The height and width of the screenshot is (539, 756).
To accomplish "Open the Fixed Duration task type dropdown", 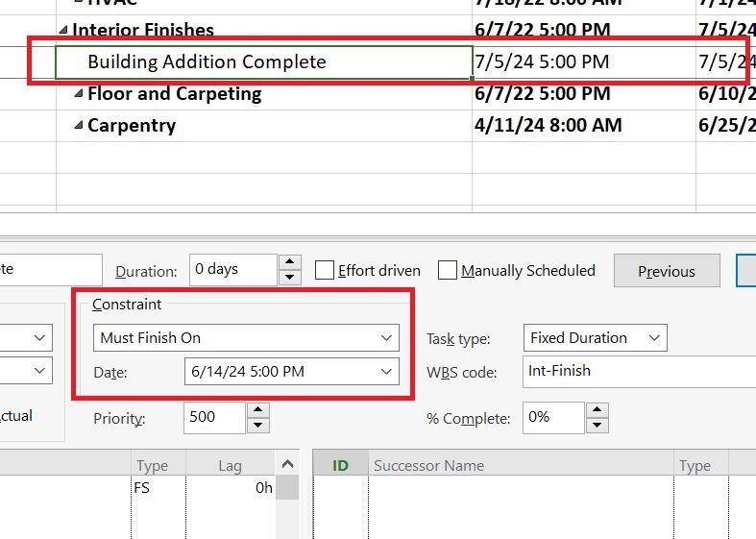I will pyautogui.click(x=595, y=337).
